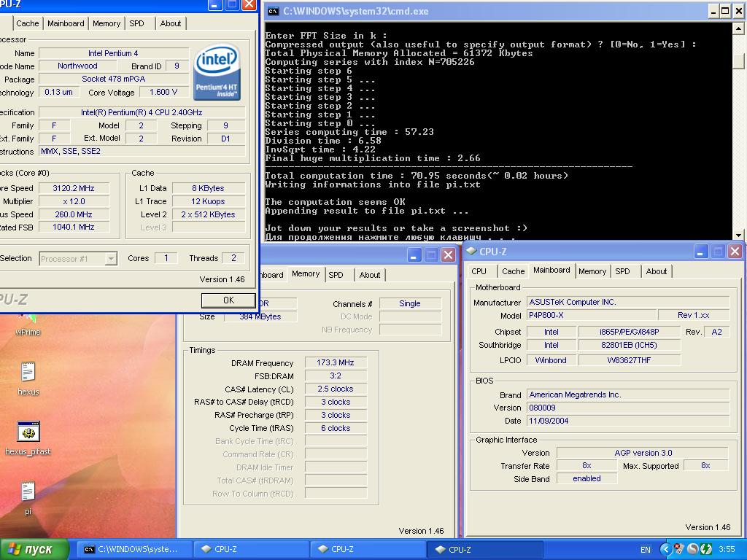This screenshot has height=560, width=747.
Task: Open the pi text file icon
Action: (x=28, y=497)
